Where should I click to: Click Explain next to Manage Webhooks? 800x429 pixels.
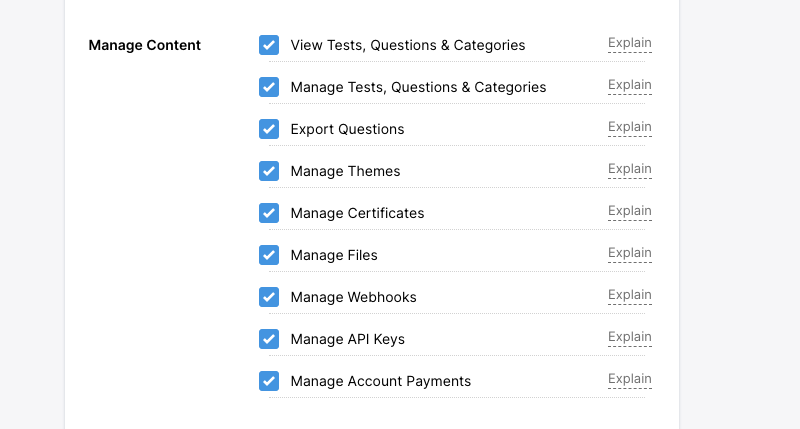point(629,295)
